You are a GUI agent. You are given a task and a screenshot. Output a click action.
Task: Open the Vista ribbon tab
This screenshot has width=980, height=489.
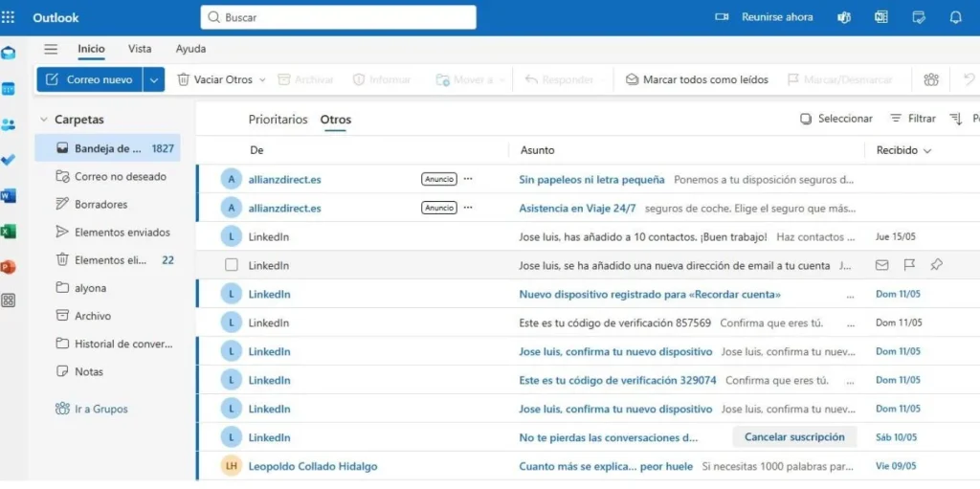click(140, 49)
